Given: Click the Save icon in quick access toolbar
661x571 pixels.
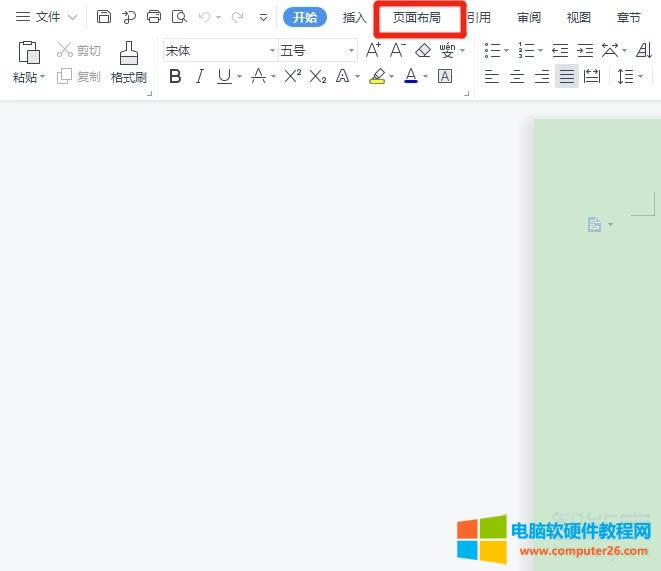Looking at the screenshot, I should pos(104,17).
